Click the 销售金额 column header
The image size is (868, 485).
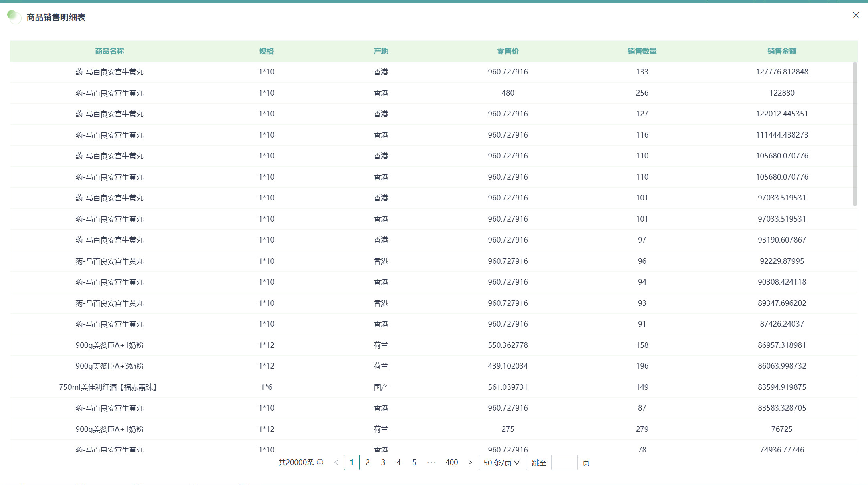(x=781, y=51)
